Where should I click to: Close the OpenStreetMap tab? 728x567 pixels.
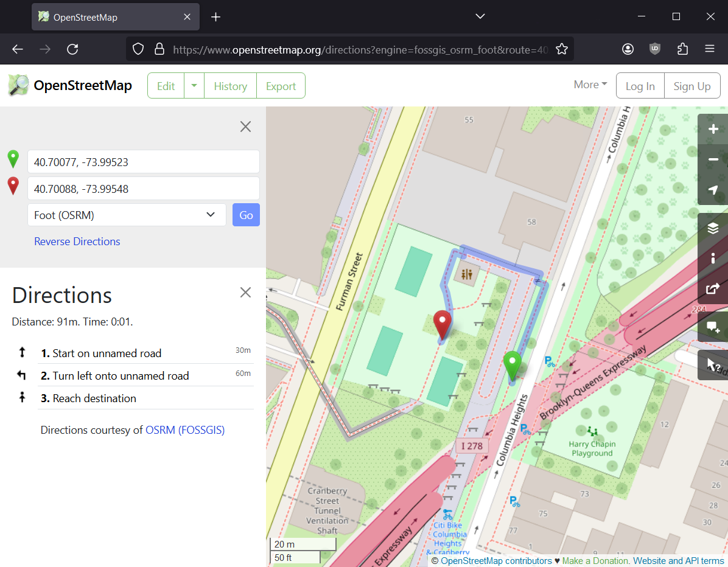(x=187, y=17)
